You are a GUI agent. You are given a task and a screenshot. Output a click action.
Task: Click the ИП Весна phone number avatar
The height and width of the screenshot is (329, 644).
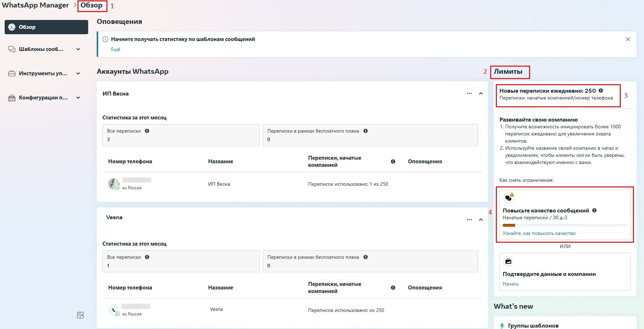coord(114,184)
